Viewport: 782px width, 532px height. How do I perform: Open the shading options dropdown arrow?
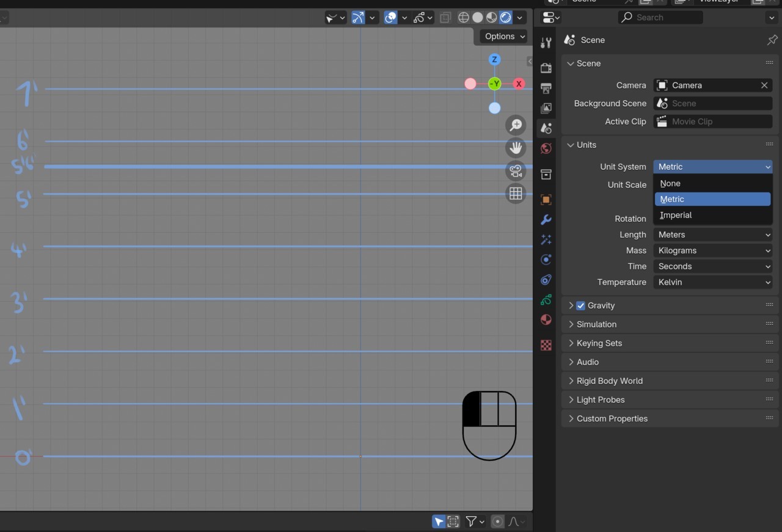click(x=520, y=18)
